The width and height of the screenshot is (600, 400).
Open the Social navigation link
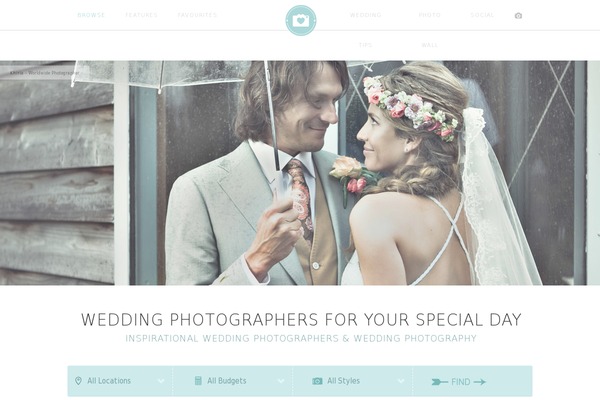[x=482, y=15]
